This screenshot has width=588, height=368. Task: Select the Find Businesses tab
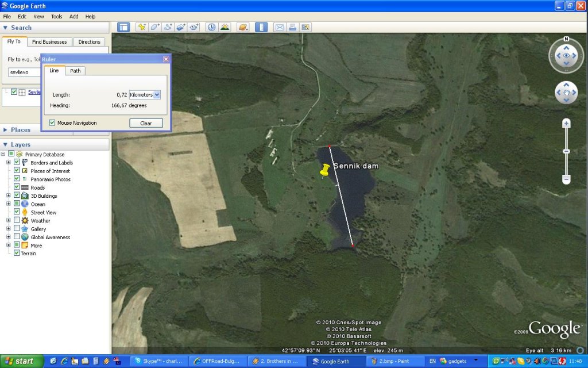tap(49, 42)
